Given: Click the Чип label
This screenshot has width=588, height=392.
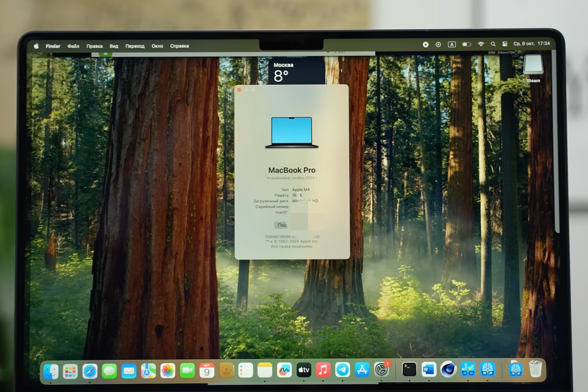Looking at the screenshot, I should click(285, 190).
